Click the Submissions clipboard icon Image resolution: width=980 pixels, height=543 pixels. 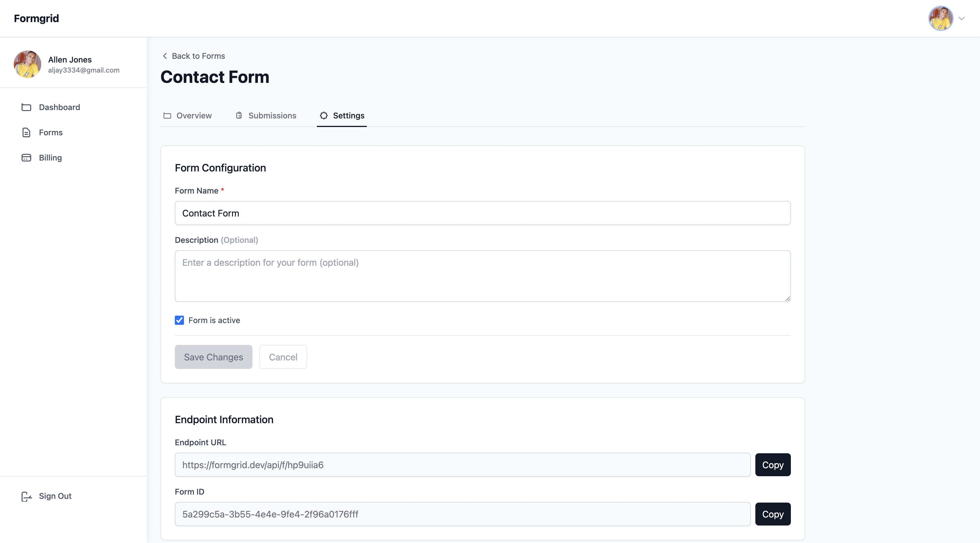pyautogui.click(x=239, y=116)
